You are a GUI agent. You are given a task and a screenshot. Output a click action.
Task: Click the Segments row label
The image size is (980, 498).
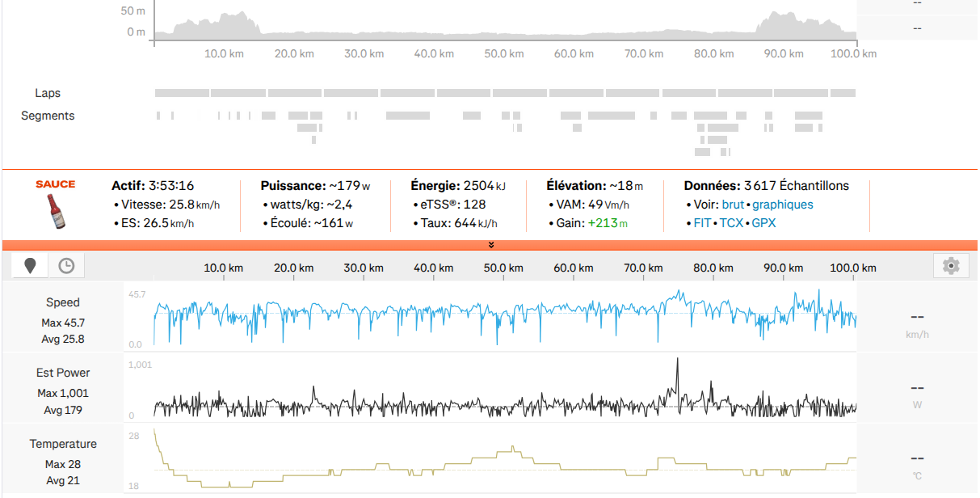(48, 116)
